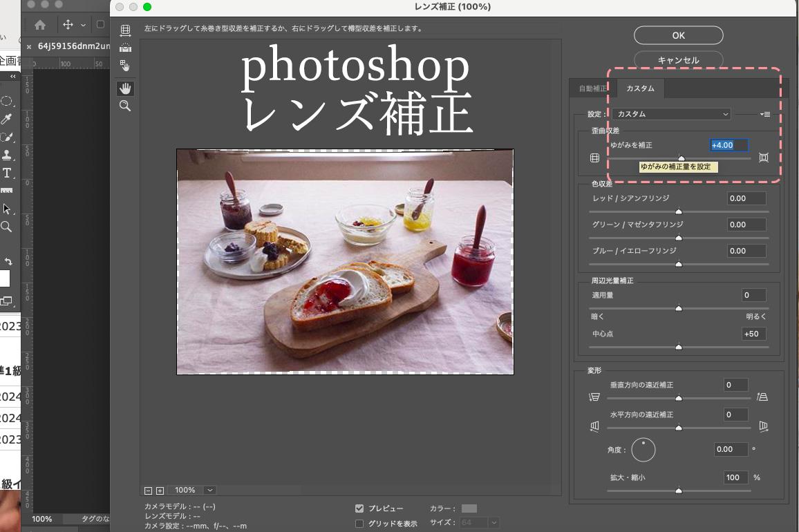Viewport: 799px width, 532px height.
Task: Click the レッド / シアンフリンジ slider handle
Action: coord(679,211)
